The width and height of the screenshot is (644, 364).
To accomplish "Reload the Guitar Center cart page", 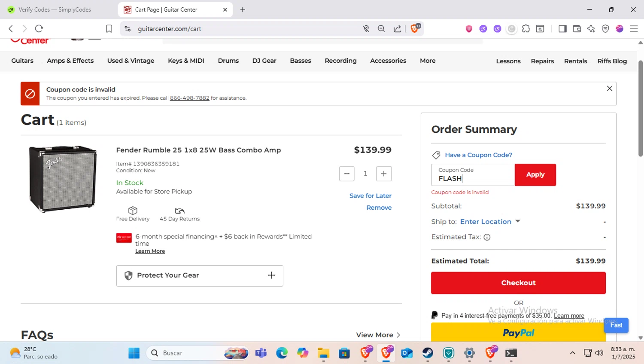I will pyautogui.click(x=39, y=29).
